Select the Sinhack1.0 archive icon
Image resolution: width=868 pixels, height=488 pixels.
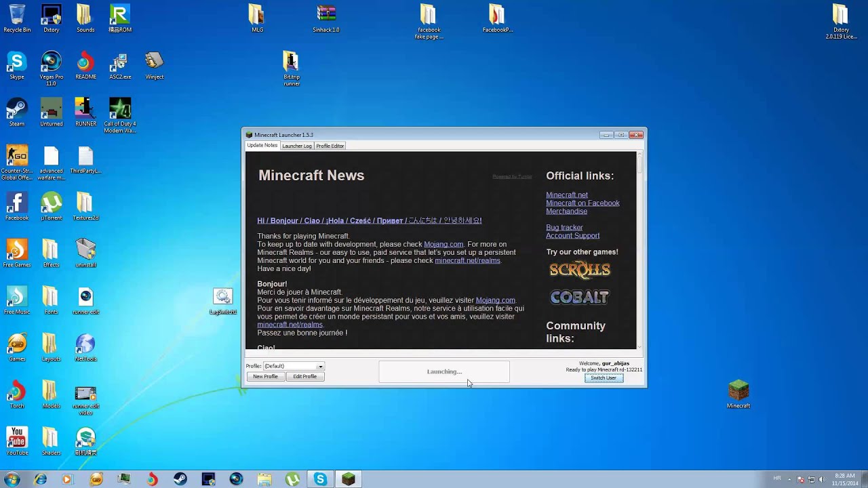(326, 18)
